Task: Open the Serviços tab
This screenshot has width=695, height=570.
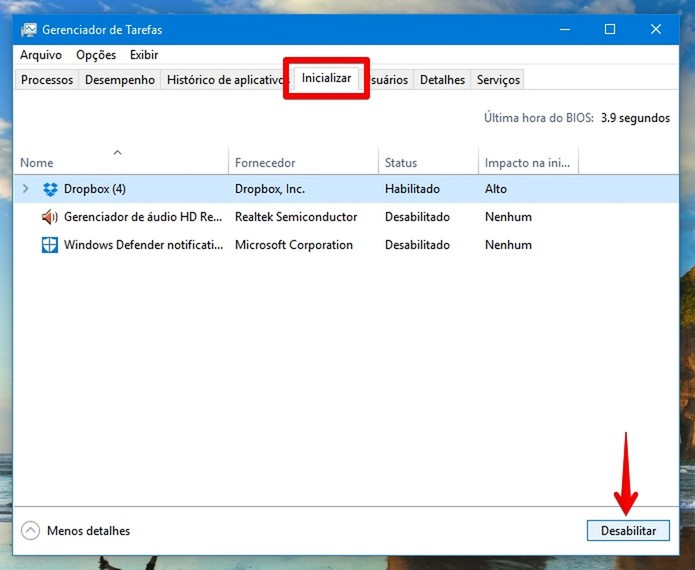Action: pyautogui.click(x=498, y=80)
